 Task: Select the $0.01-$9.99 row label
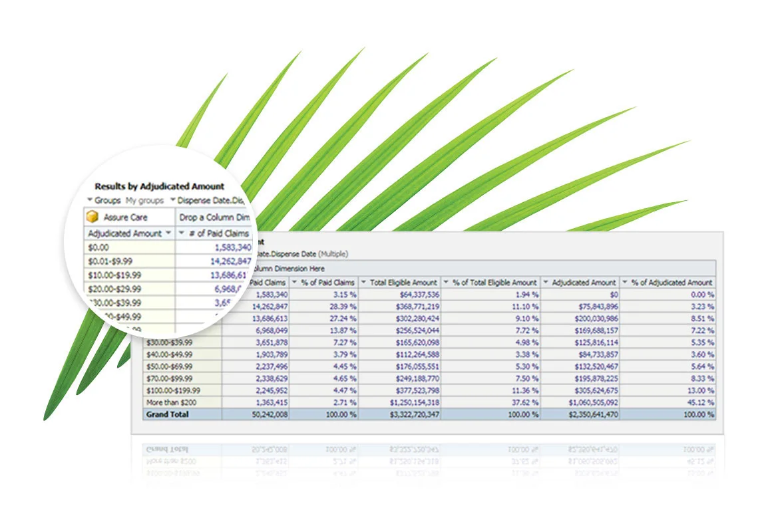(110, 261)
